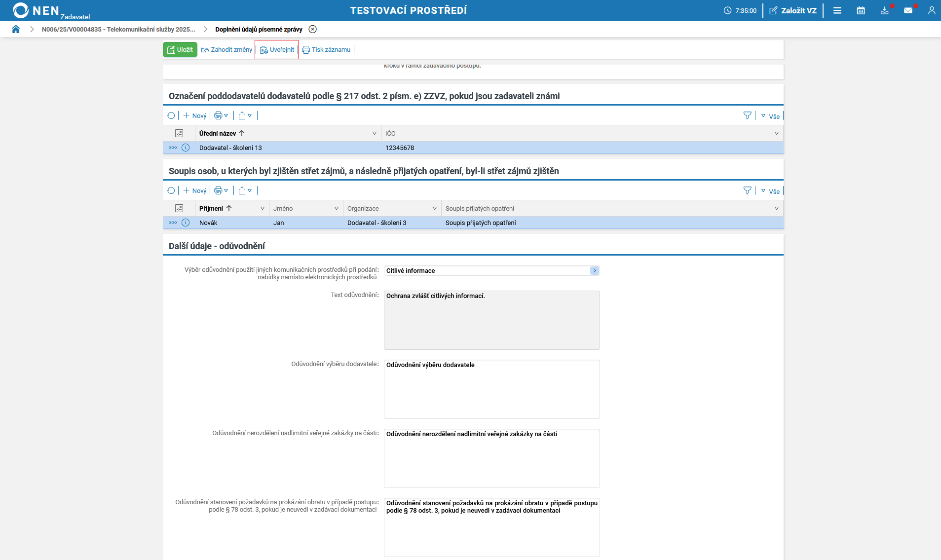Open Jméno column filter arrow
The height and width of the screenshot is (560, 941).
click(337, 208)
